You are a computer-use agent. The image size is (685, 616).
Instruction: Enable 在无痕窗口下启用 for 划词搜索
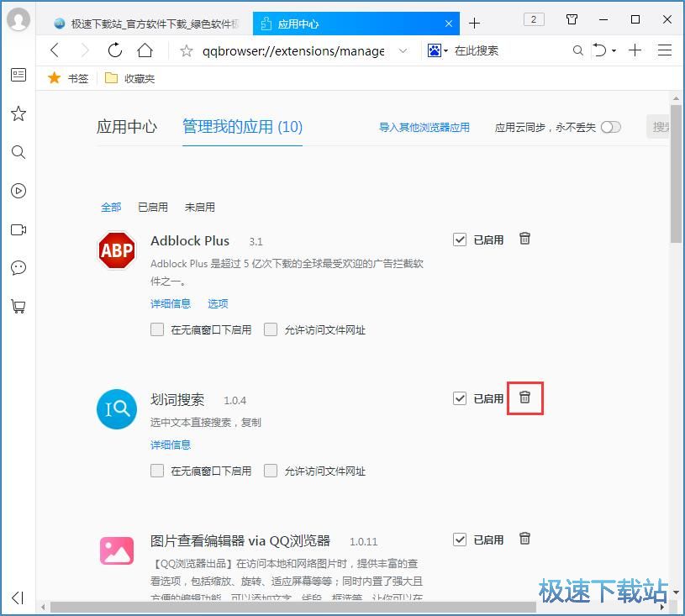coord(157,471)
